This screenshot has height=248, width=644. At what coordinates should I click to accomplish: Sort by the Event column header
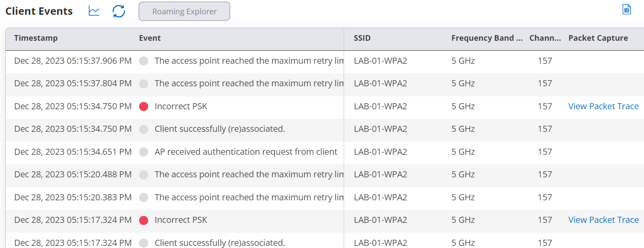coord(150,38)
